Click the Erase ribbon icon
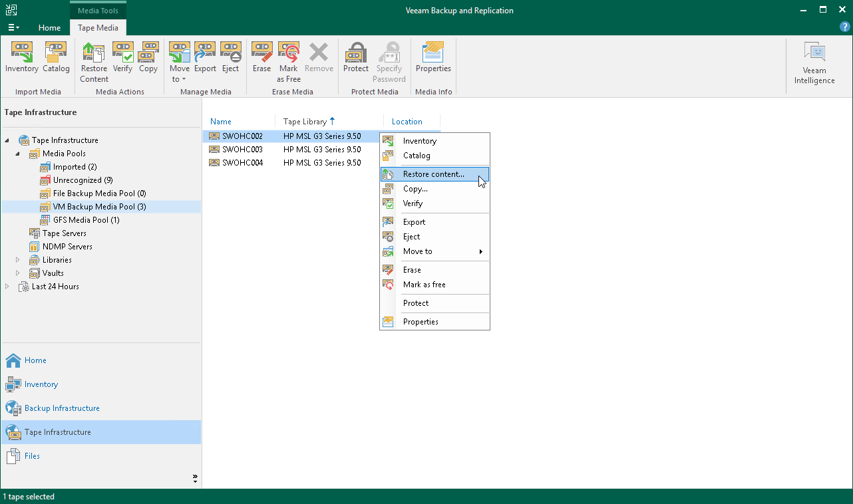Screen dimensions: 853x504 (261, 58)
